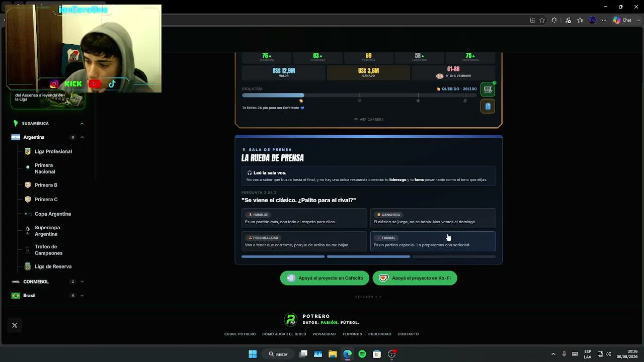Collapse the Argentina leagues list
The image size is (644, 362).
point(82,137)
